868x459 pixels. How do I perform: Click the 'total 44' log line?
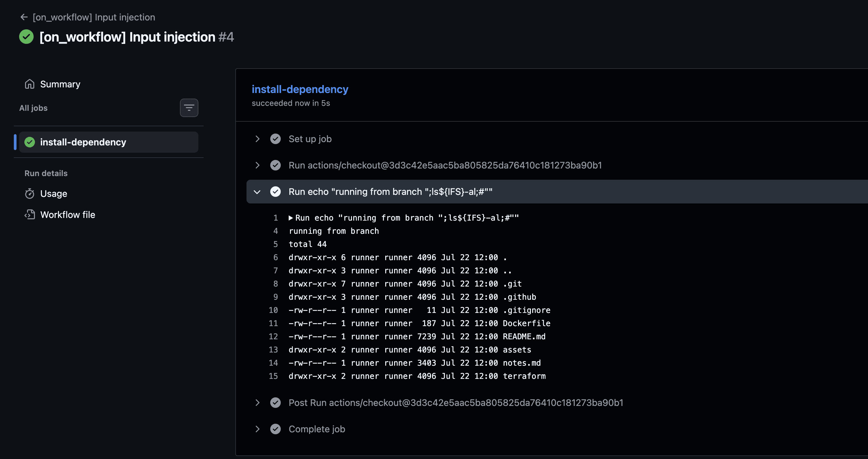[308, 244]
